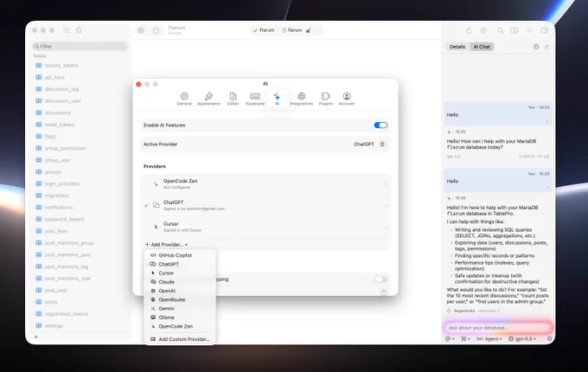This screenshot has width=588, height=372.
Task: Focus the Filter tables search field
Action: point(80,46)
